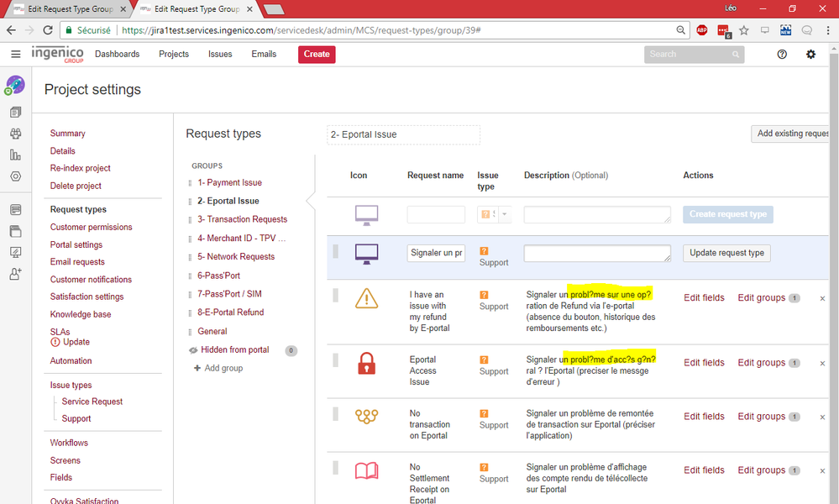The height and width of the screenshot is (504, 839).
Task: Click the browser back arrow
Action: (x=11, y=30)
